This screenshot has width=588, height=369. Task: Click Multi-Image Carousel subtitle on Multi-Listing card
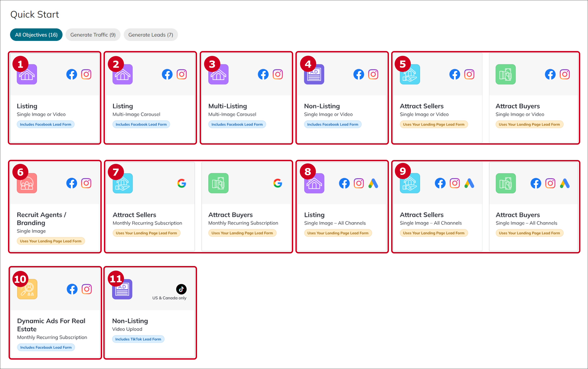click(232, 114)
